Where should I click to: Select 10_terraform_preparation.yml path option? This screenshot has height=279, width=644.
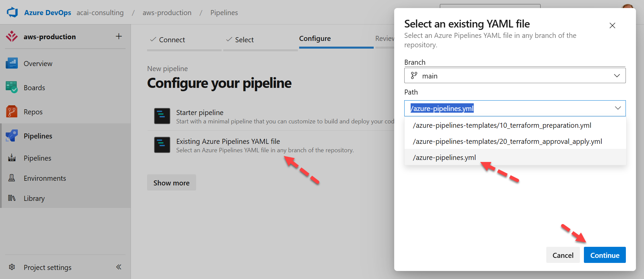coord(515,125)
